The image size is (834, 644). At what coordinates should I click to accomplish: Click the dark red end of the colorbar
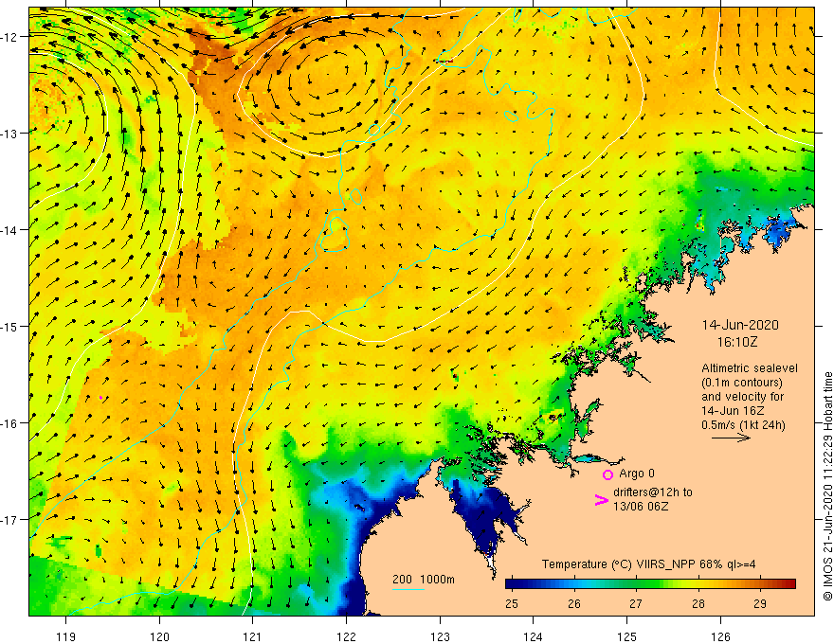pos(789,584)
